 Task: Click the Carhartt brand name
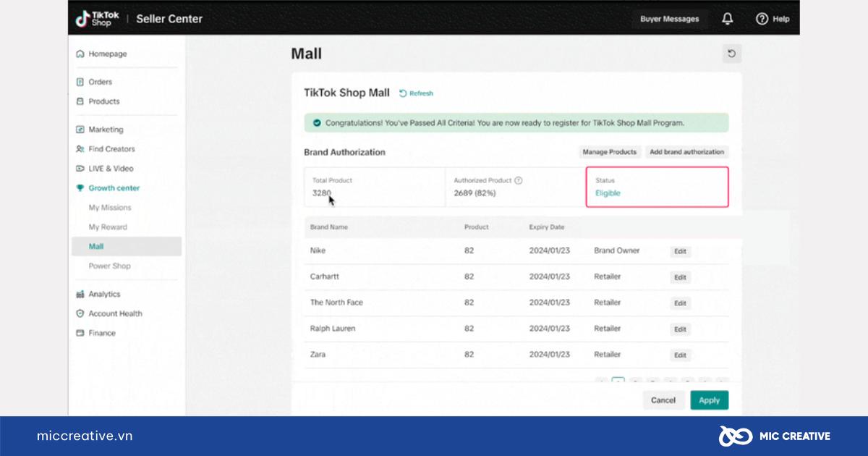[x=325, y=276]
